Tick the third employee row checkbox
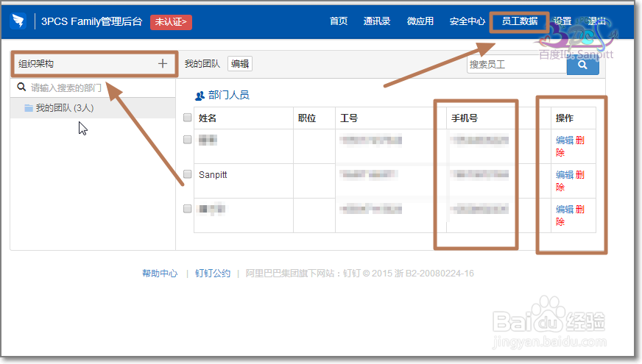This screenshot has width=642, height=364. [x=188, y=209]
